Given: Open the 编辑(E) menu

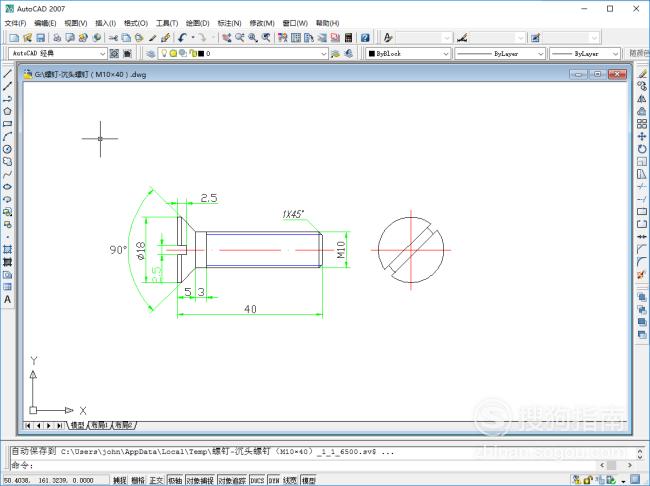Looking at the screenshot, I should 45,23.
